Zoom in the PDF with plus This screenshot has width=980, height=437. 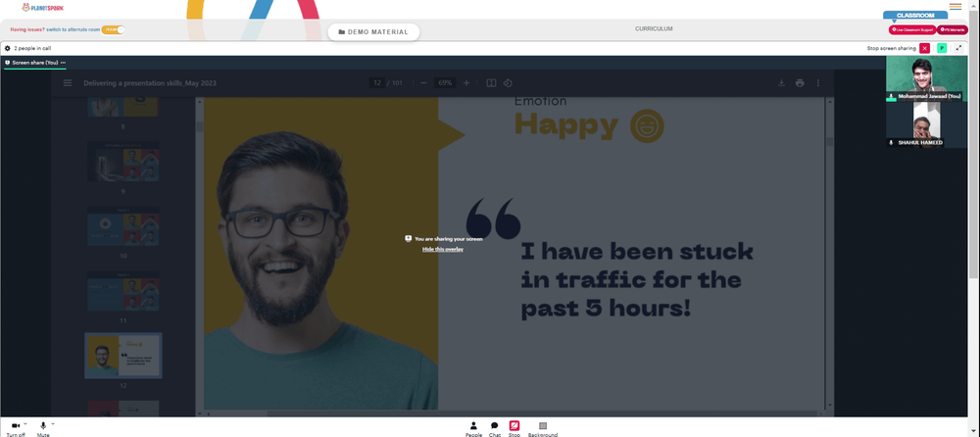[x=466, y=83]
